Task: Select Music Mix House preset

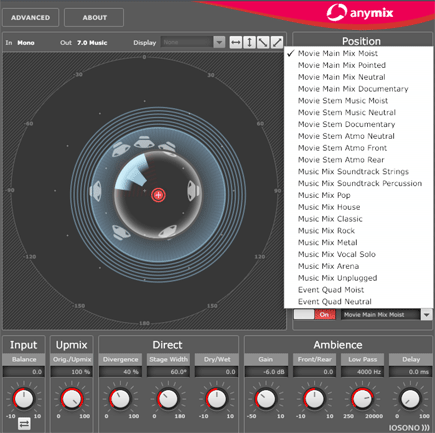Action: (x=359, y=207)
